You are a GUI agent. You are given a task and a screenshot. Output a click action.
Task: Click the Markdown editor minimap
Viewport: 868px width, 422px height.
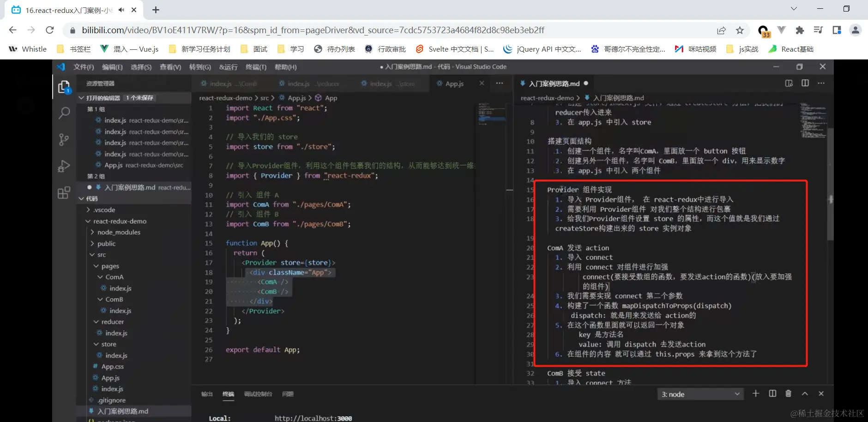[813, 121]
